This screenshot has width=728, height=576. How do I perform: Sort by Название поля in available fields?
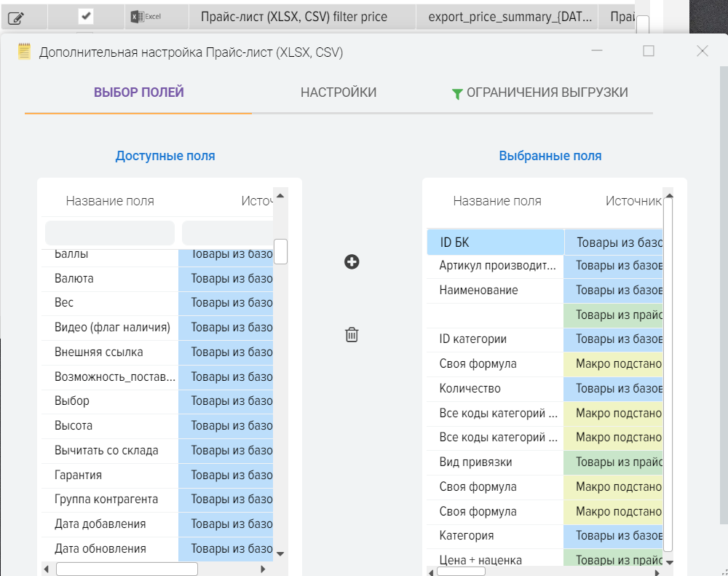tap(110, 201)
